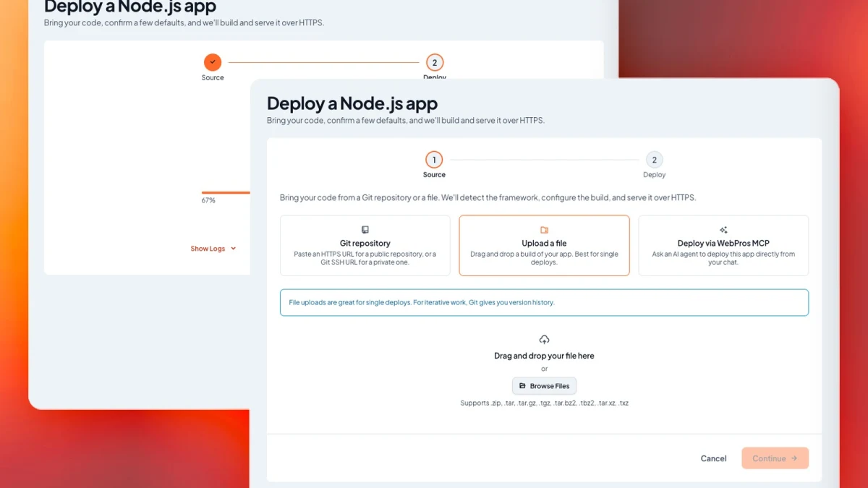Click the back window Deploy a Node.js app heading
The image size is (868, 488).
(x=130, y=7)
